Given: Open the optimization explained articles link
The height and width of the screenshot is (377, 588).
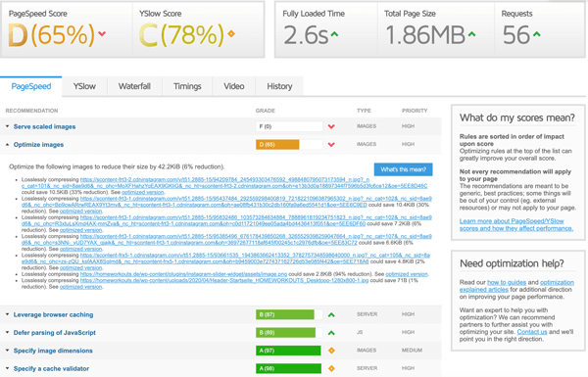Looking at the screenshot, I should coord(516,286).
